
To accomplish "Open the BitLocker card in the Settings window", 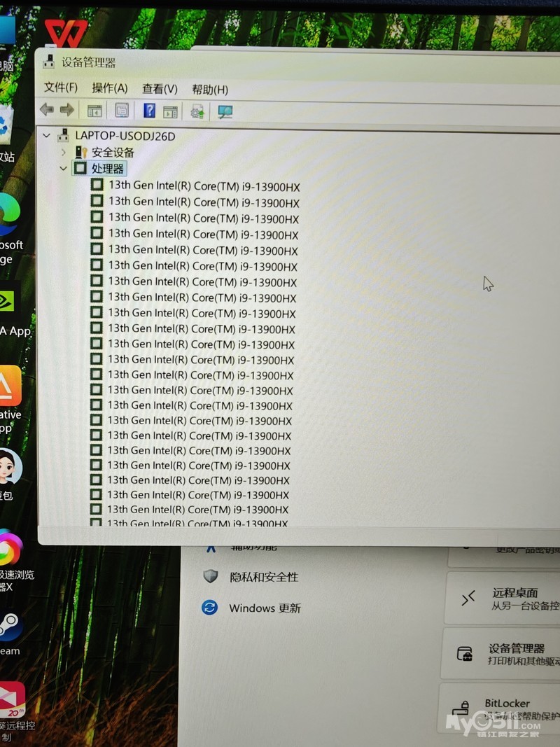I will [x=499, y=709].
